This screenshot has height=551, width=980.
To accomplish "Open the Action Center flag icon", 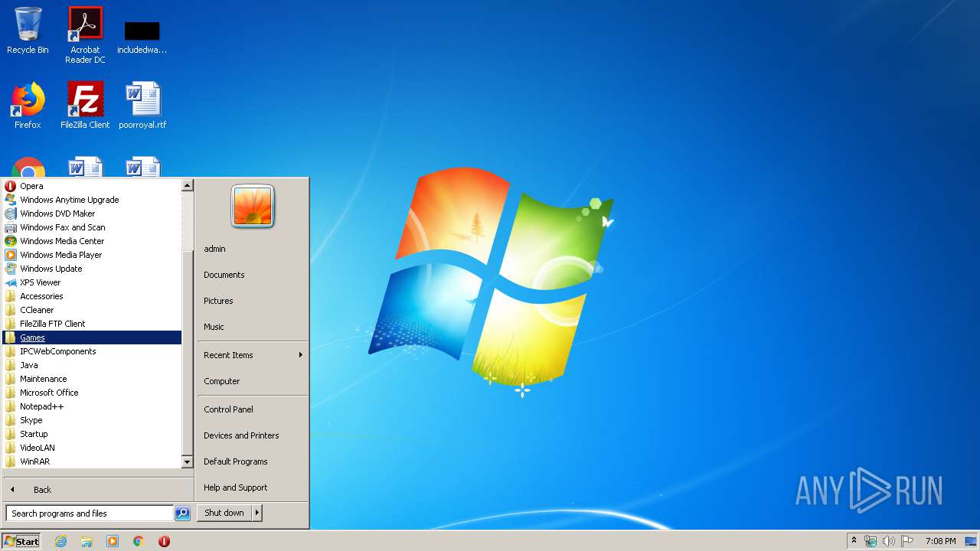I will pyautogui.click(x=907, y=541).
